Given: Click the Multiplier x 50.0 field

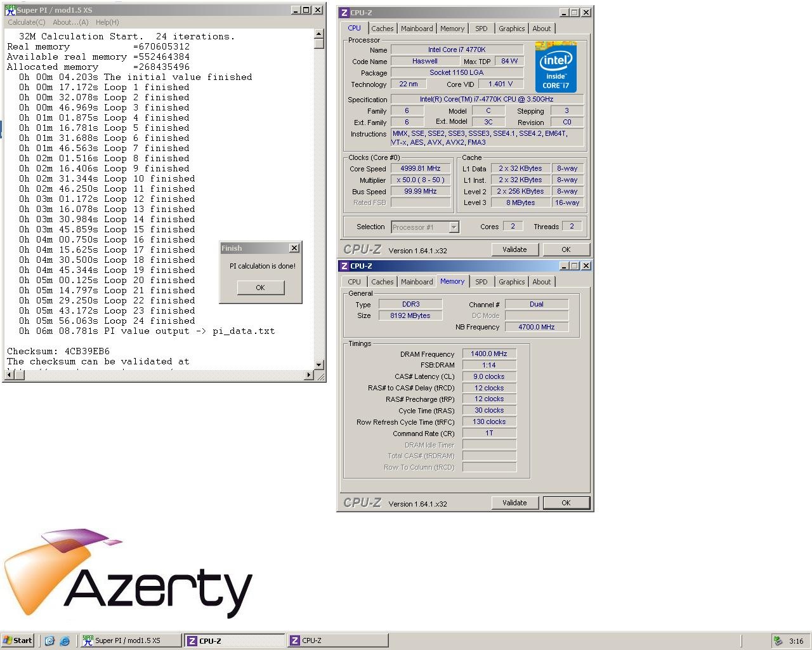Looking at the screenshot, I should tap(420, 180).
